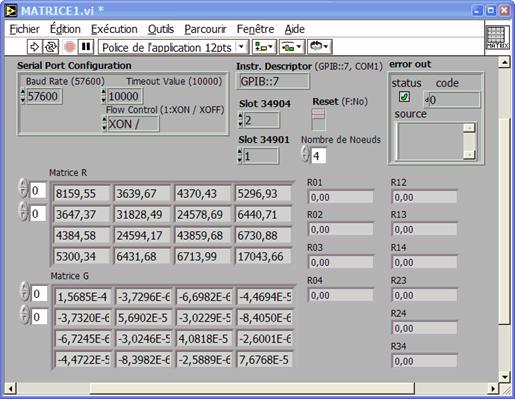
Task: Click Run Continuously button
Action: click(x=50, y=47)
